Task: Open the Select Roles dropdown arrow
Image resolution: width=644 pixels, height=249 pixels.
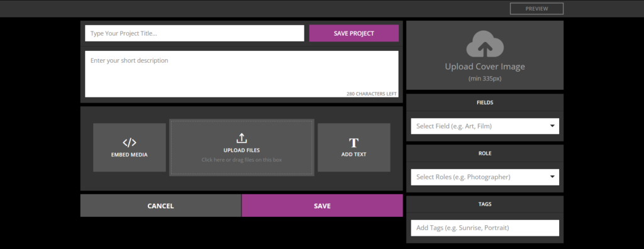Action: (552, 177)
